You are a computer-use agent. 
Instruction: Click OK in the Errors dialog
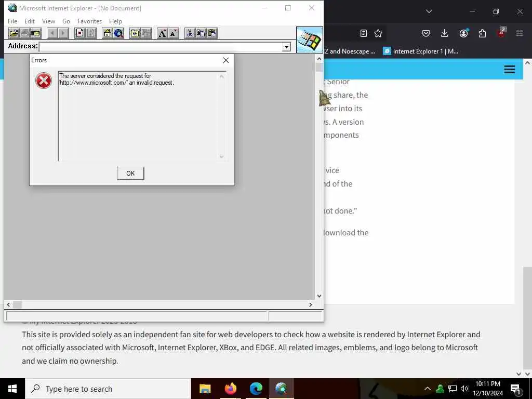130,174
